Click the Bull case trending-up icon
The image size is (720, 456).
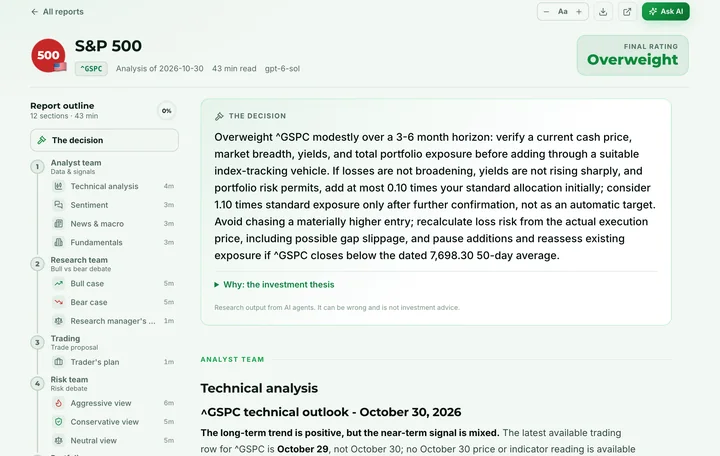click(x=58, y=283)
